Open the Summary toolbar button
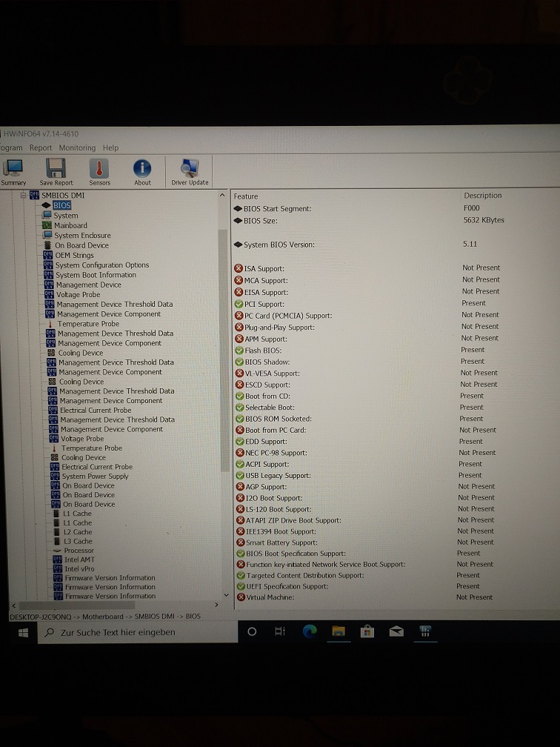This screenshot has height=747, width=560. tap(13, 172)
